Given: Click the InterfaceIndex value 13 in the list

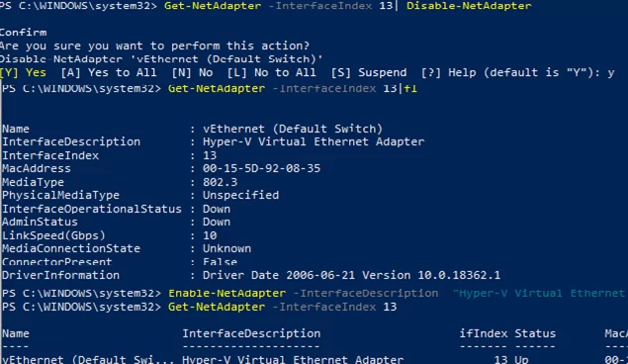Looking at the screenshot, I should [x=210, y=155].
